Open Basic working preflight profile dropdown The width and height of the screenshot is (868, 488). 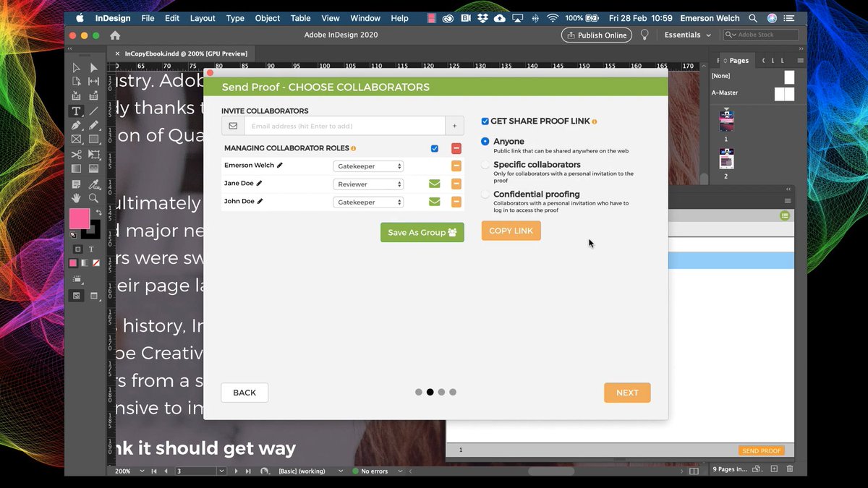341,471
